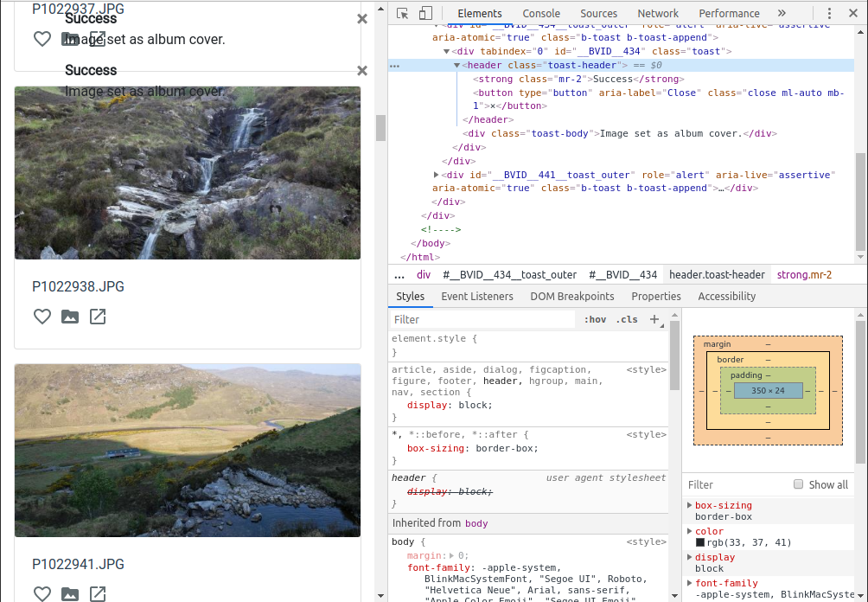Select the toast-body div node in DOM tree
Image resolution: width=868 pixels, height=602 pixels.
pyautogui.click(x=620, y=133)
